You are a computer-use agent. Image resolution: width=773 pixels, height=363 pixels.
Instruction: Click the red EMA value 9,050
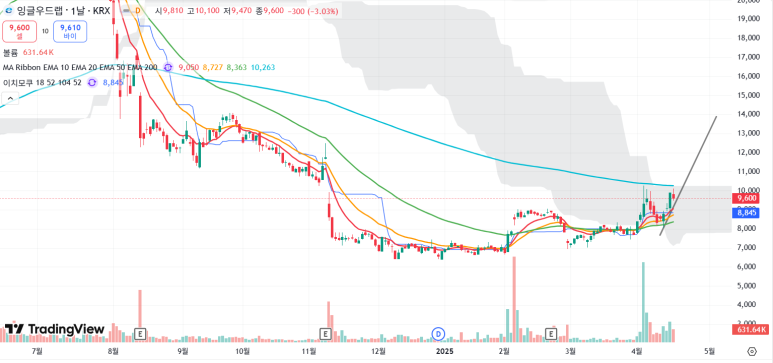tap(188, 67)
